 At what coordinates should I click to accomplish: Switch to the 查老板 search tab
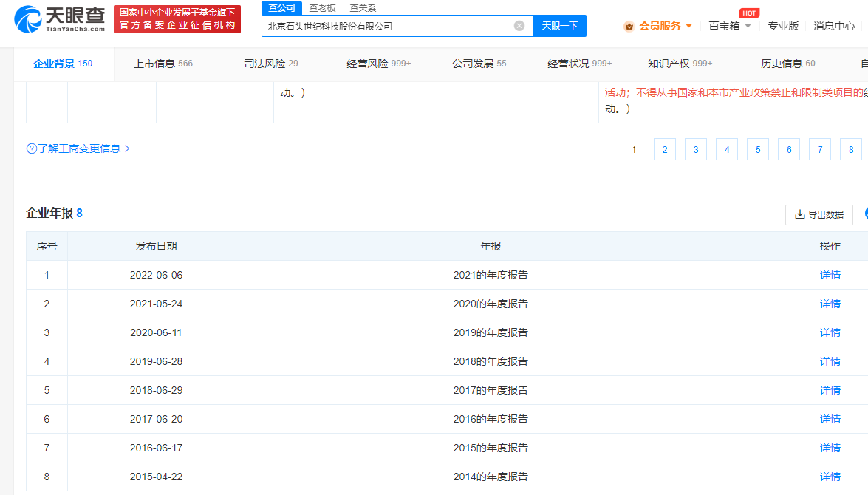[x=322, y=8]
